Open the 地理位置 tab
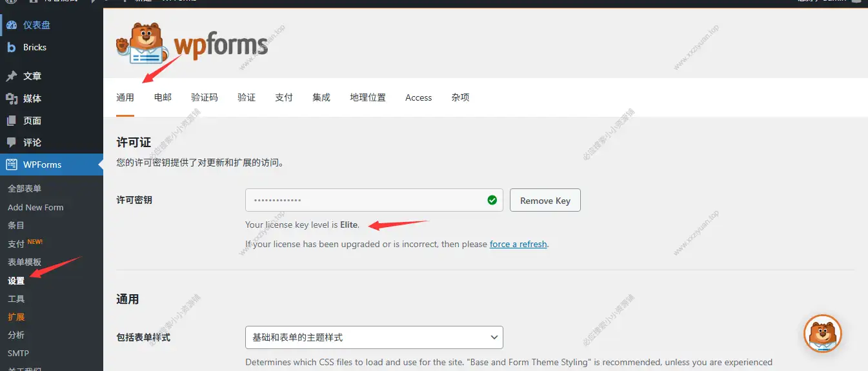Viewport: 868px width, 371px height. tap(368, 97)
